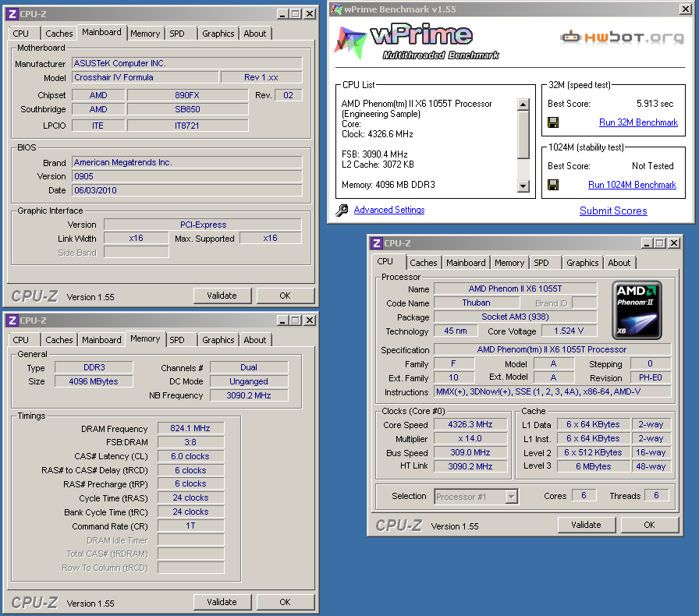Click the chipset value '890FX'

pos(187,95)
